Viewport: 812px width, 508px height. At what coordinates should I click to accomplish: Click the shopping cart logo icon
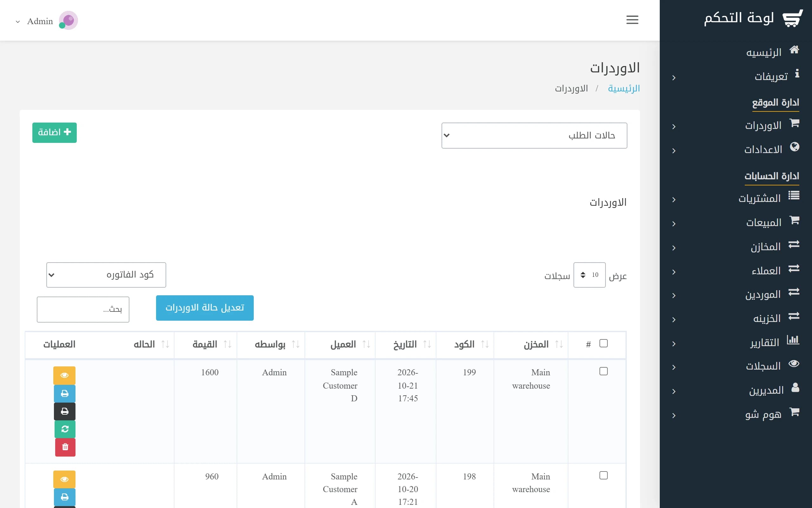tap(793, 18)
